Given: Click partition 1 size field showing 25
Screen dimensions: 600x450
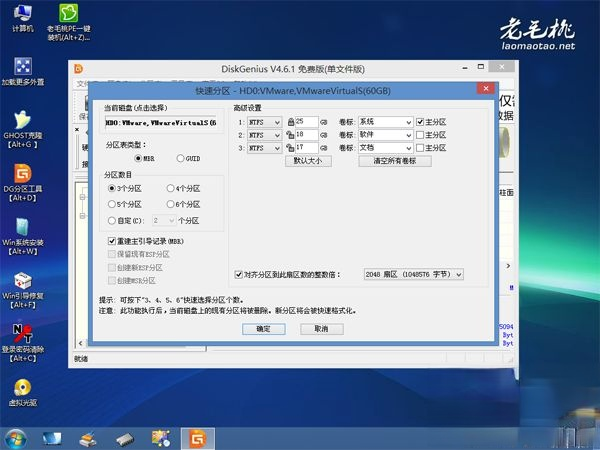Looking at the screenshot, I should coord(307,122).
